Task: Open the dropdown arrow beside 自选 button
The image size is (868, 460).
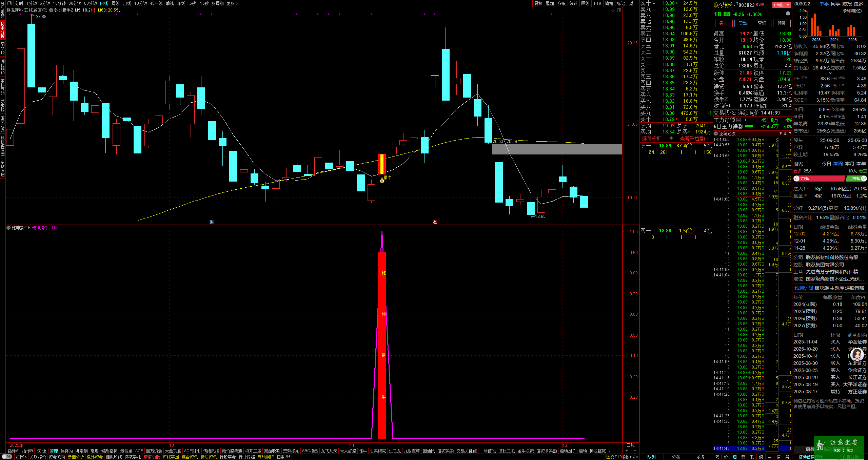Action: tap(788, 5)
